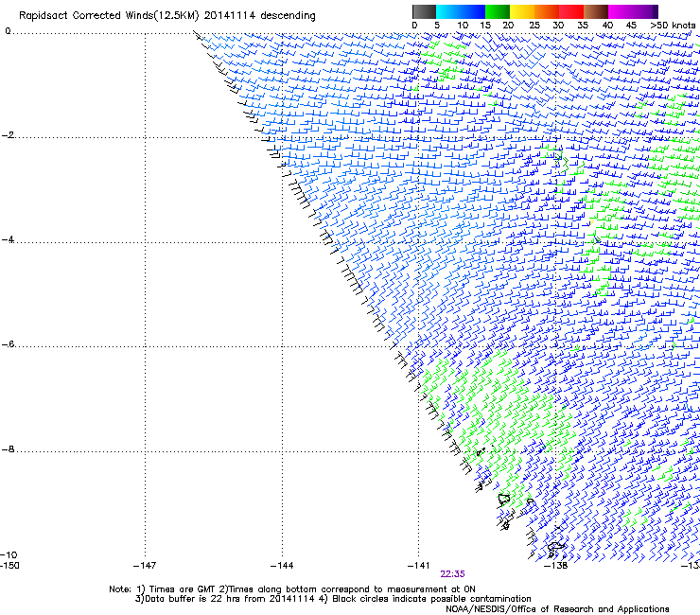Click the longitude label -147
The image size is (700, 615).
145,566
